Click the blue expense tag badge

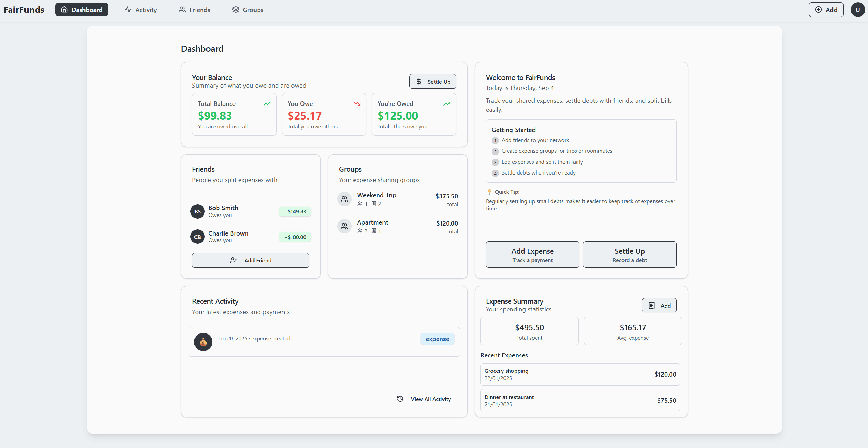[437, 339]
